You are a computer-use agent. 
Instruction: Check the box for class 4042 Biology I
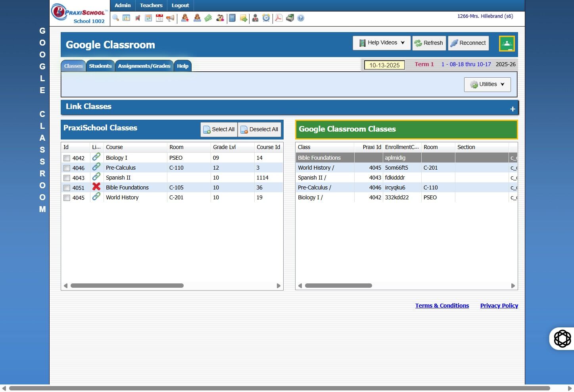point(67,158)
